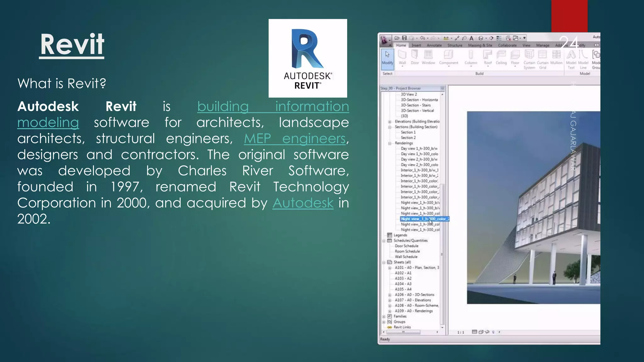Click the Default 3D View icon

tap(481, 38)
